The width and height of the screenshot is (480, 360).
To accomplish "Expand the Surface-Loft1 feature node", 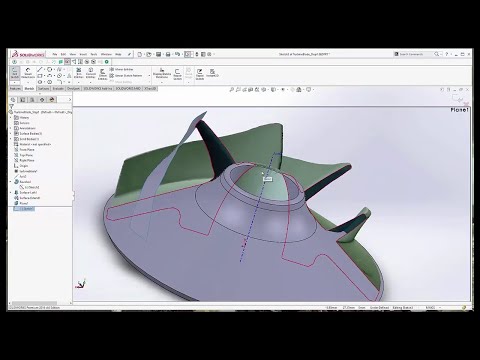I will [11, 193].
